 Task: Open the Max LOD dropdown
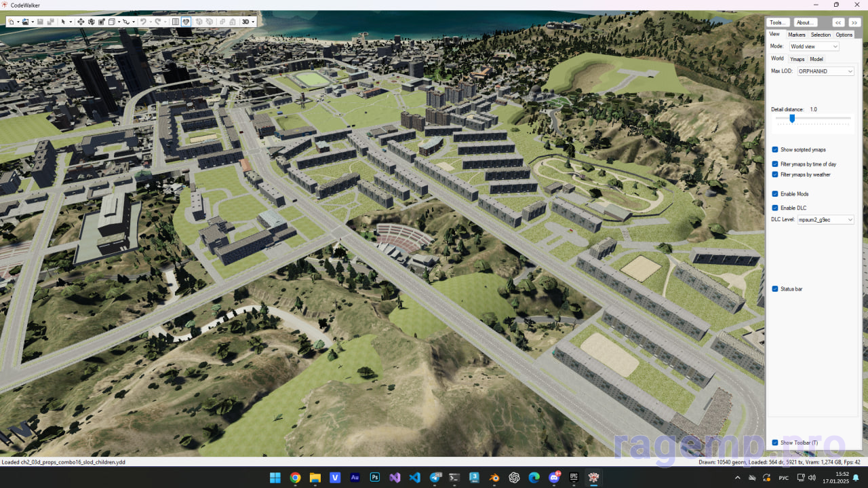[825, 71]
